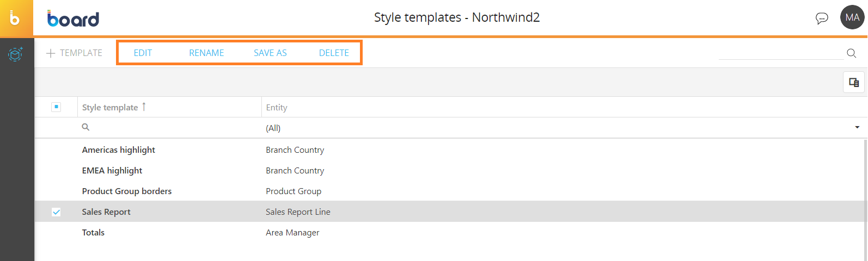The height and width of the screenshot is (261, 868).
Task: Open the chat messages icon
Action: click(x=822, y=18)
